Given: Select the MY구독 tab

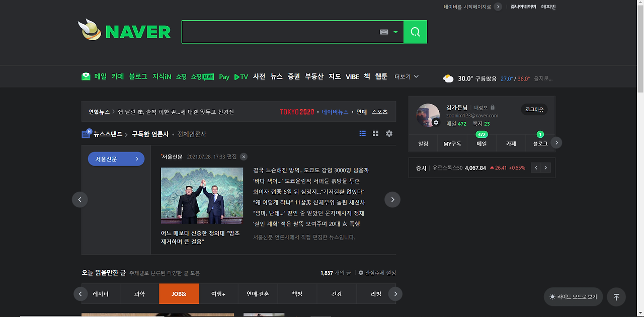Looking at the screenshot, I should 452,143.
